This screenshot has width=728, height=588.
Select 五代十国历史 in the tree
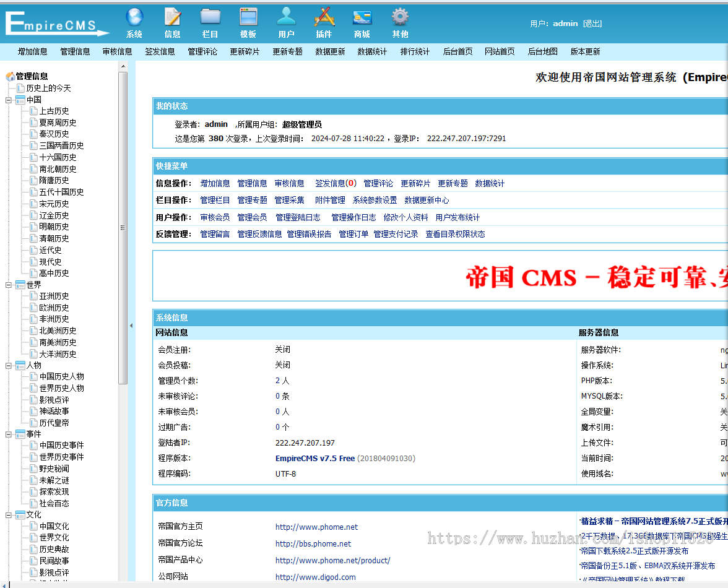pyautogui.click(x=61, y=192)
